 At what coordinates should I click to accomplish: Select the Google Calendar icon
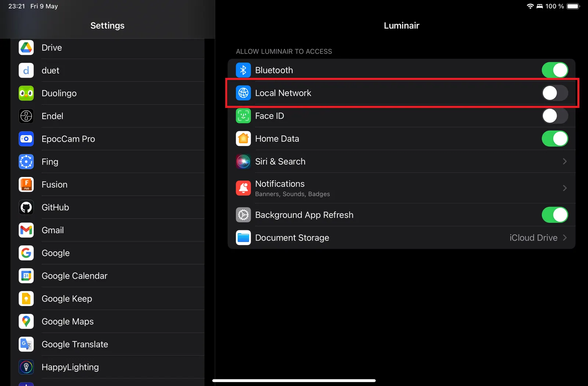(x=26, y=276)
